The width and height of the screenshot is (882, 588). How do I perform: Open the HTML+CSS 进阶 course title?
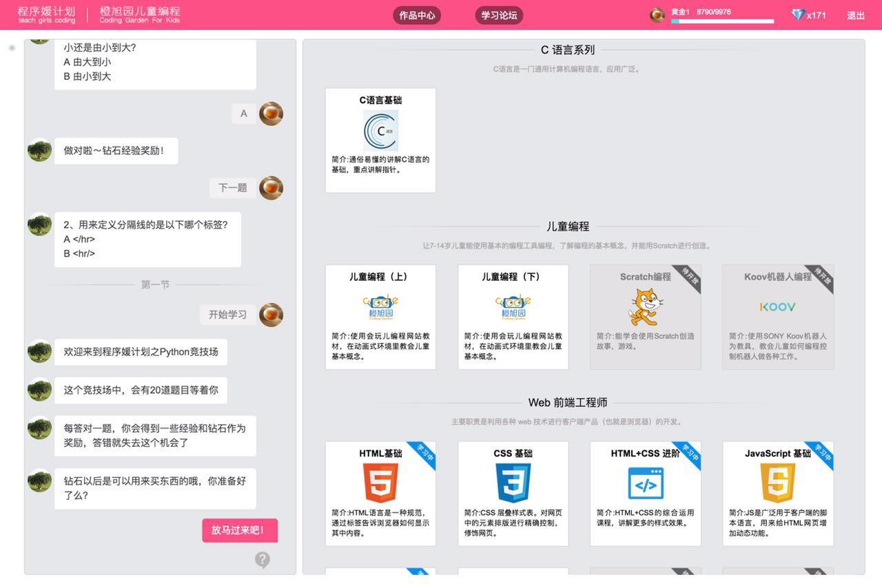(645, 453)
